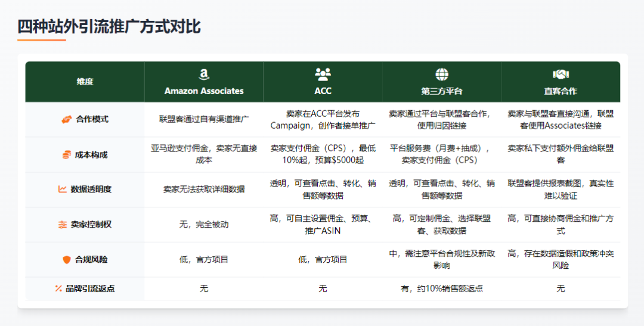Click 无 in Amazon Associates 返点 row
Image resolution: width=644 pixels, height=326 pixels.
204,288
